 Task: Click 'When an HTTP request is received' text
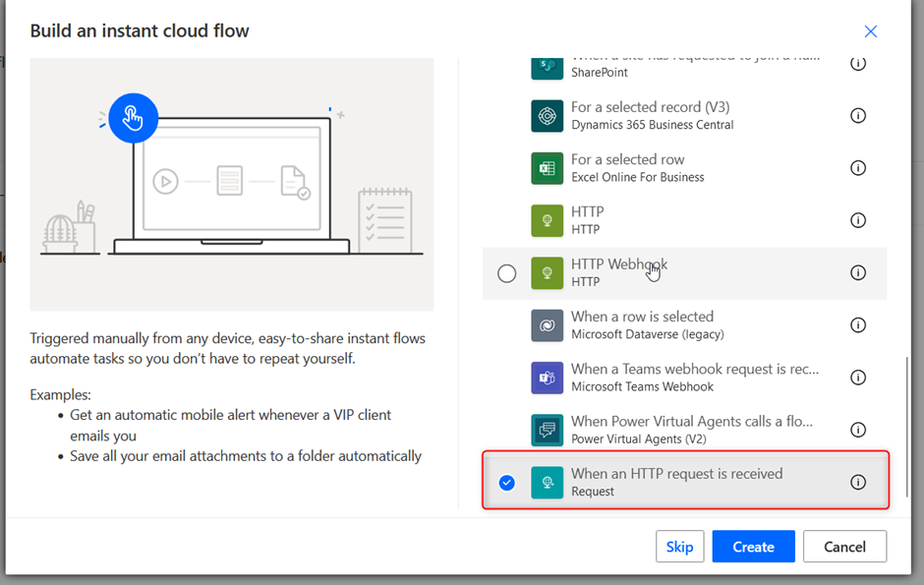[x=676, y=474]
